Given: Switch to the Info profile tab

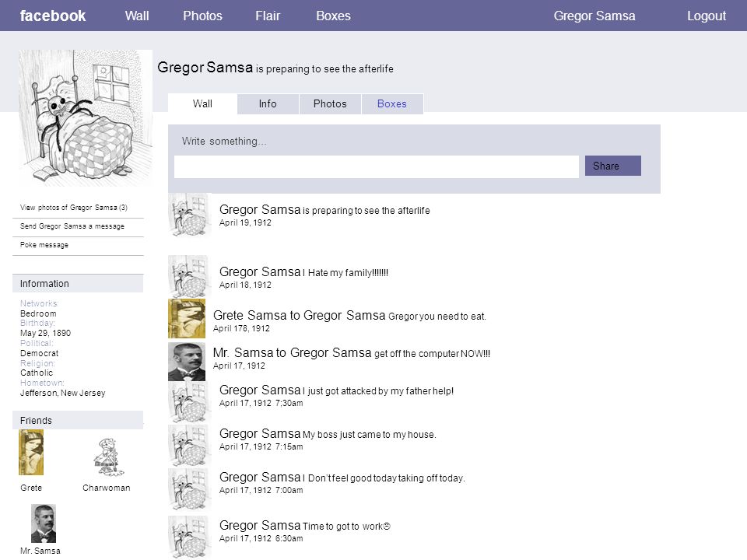Looking at the screenshot, I should coord(268,103).
